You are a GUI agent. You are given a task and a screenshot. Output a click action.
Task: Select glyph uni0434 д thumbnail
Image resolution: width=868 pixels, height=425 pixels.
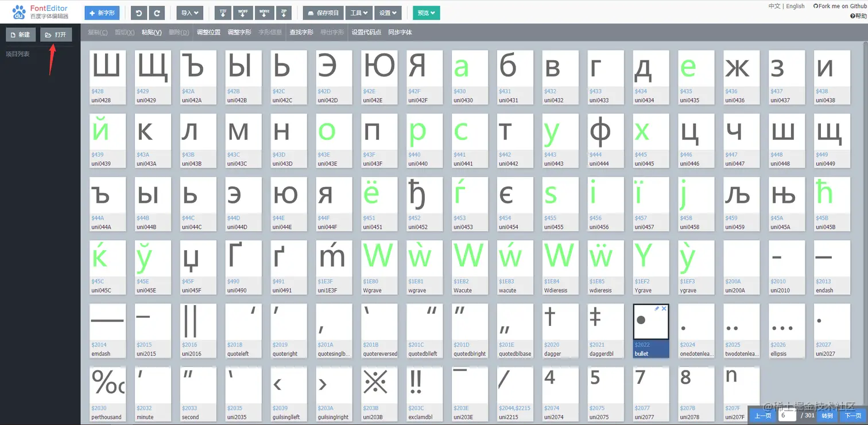coord(651,77)
